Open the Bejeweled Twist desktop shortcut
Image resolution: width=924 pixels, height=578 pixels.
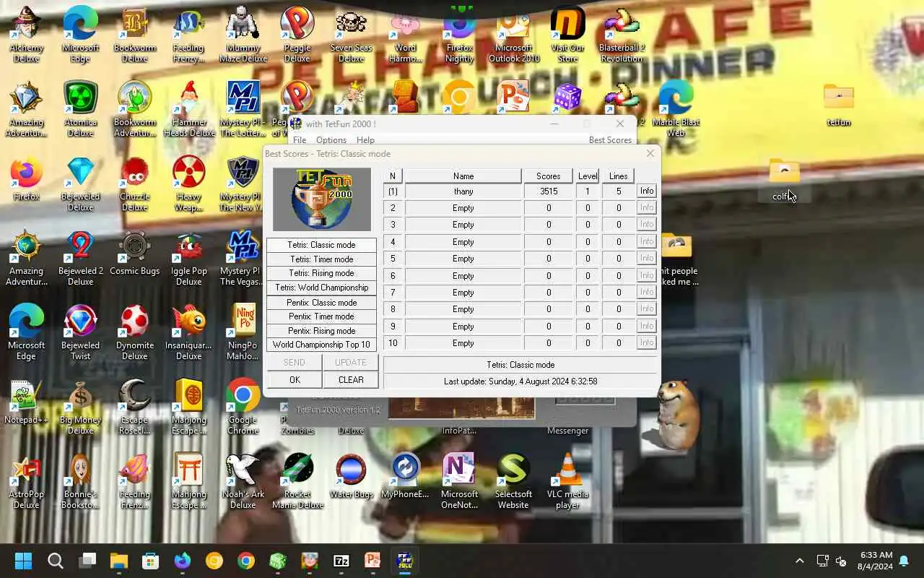pyautogui.click(x=81, y=333)
